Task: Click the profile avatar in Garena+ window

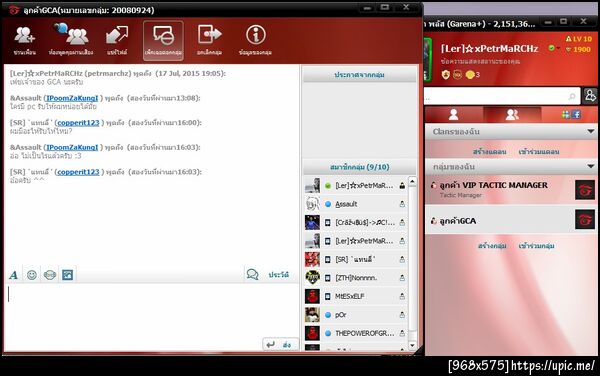Action: coord(428,59)
